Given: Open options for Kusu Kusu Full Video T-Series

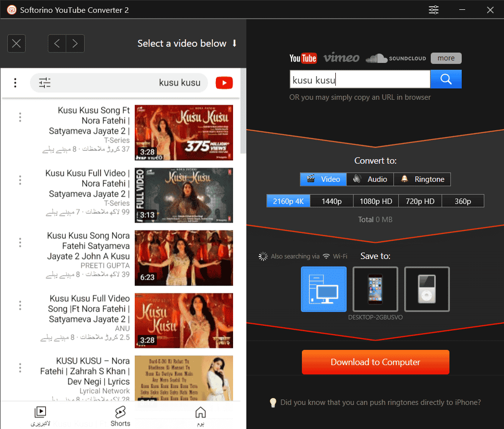Looking at the screenshot, I should coord(20,180).
